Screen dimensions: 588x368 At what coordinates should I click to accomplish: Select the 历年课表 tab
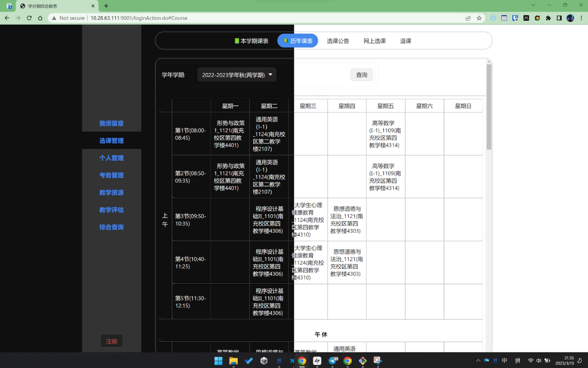point(298,41)
